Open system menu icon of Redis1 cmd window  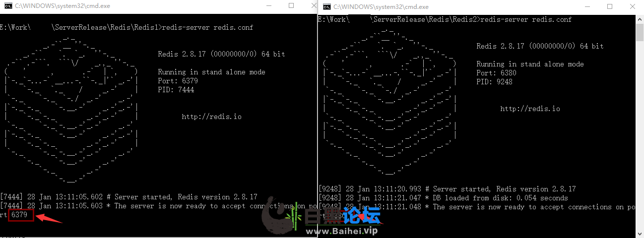click(8, 6)
